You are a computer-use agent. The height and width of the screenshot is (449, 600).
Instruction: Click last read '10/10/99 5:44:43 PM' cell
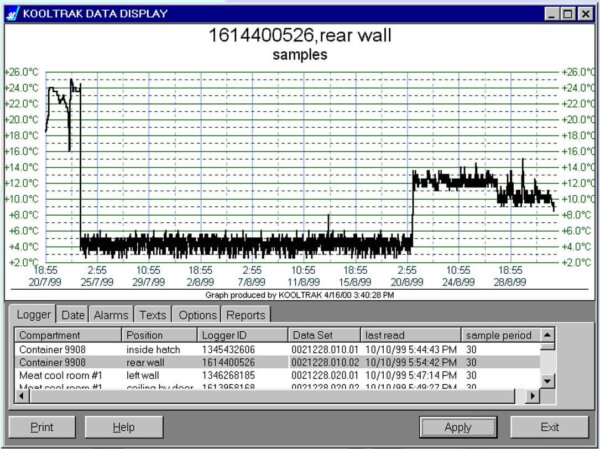pyautogui.click(x=411, y=349)
